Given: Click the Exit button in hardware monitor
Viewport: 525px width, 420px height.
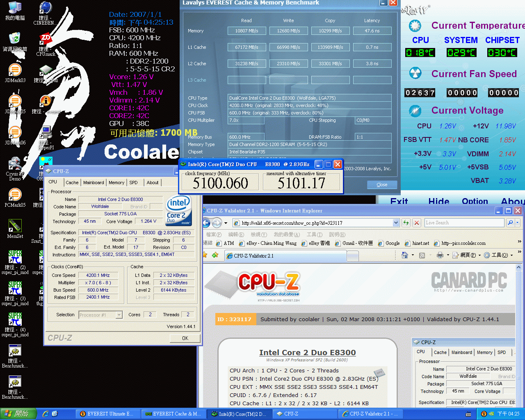Looking at the screenshot, I should (x=399, y=201).
